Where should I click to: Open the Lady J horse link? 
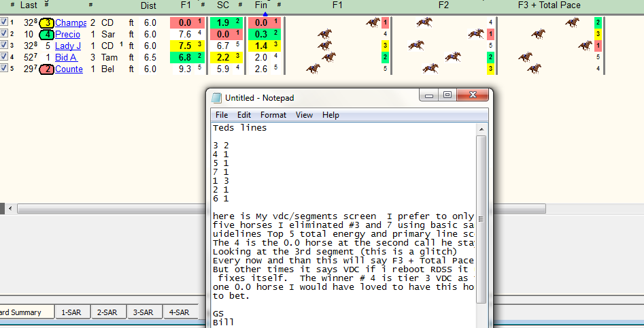68,46
